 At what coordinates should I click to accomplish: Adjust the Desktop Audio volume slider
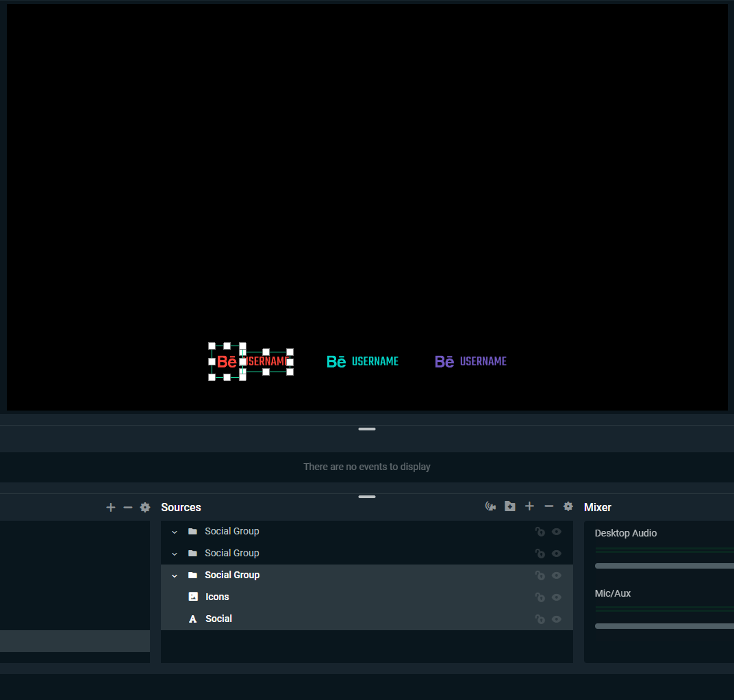[x=664, y=566]
